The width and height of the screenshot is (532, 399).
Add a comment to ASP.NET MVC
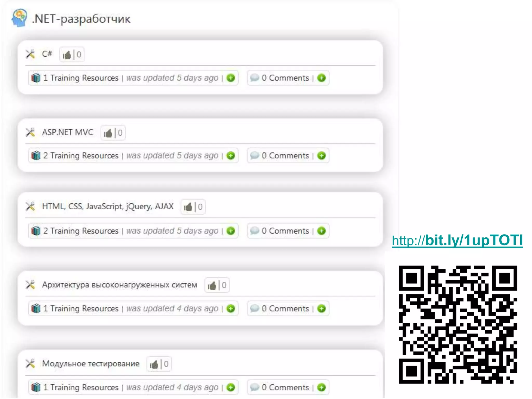(321, 156)
